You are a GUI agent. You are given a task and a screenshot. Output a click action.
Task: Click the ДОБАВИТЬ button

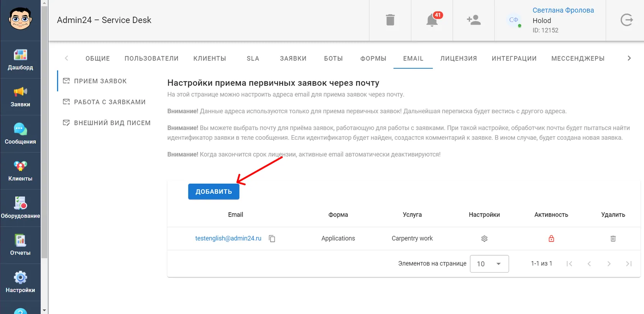coord(214,192)
